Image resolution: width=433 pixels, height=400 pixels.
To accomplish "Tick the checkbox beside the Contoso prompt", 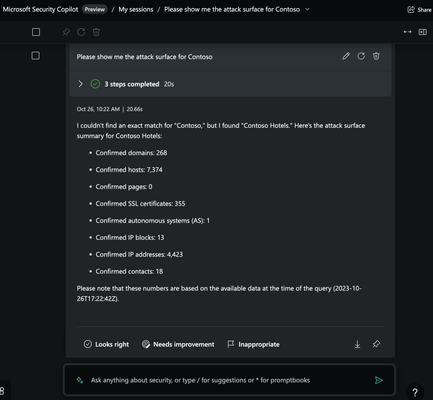I will click(x=35, y=56).
